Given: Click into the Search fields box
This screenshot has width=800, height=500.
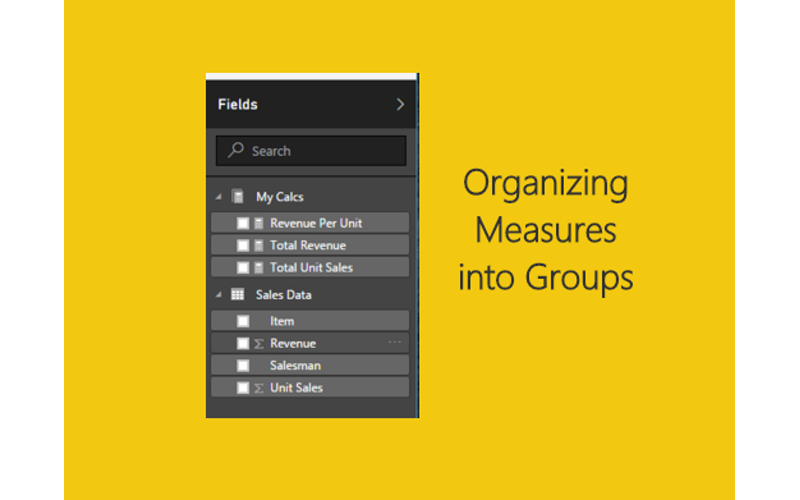Looking at the screenshot, I should (320, 151).
